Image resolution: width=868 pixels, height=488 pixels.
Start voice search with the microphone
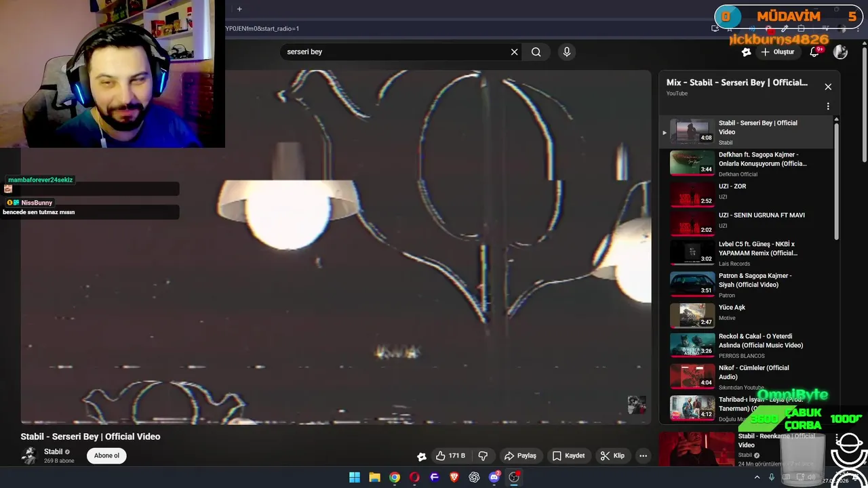point(567,52)
